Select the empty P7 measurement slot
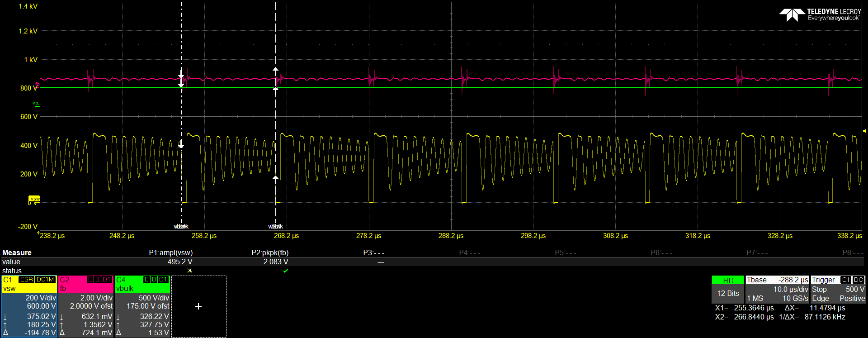Image resolution: width=868 pixels, height=338 pixels. 757,252
